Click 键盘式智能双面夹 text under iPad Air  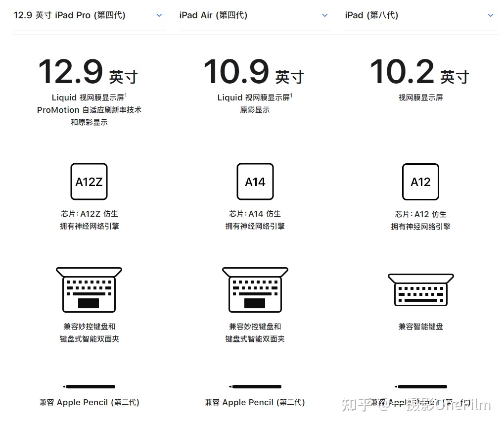point(255,339)
